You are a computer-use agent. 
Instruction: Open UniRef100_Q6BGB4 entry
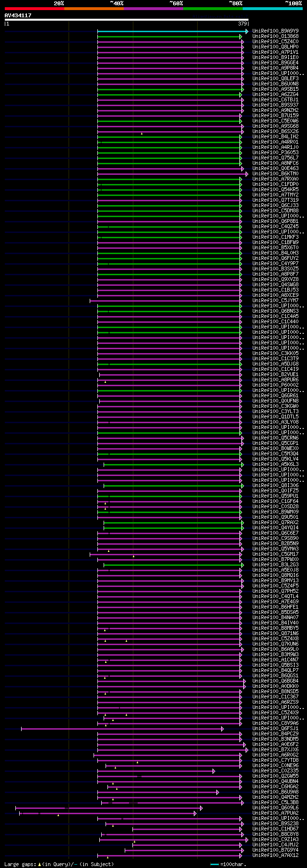coord(276,681)
